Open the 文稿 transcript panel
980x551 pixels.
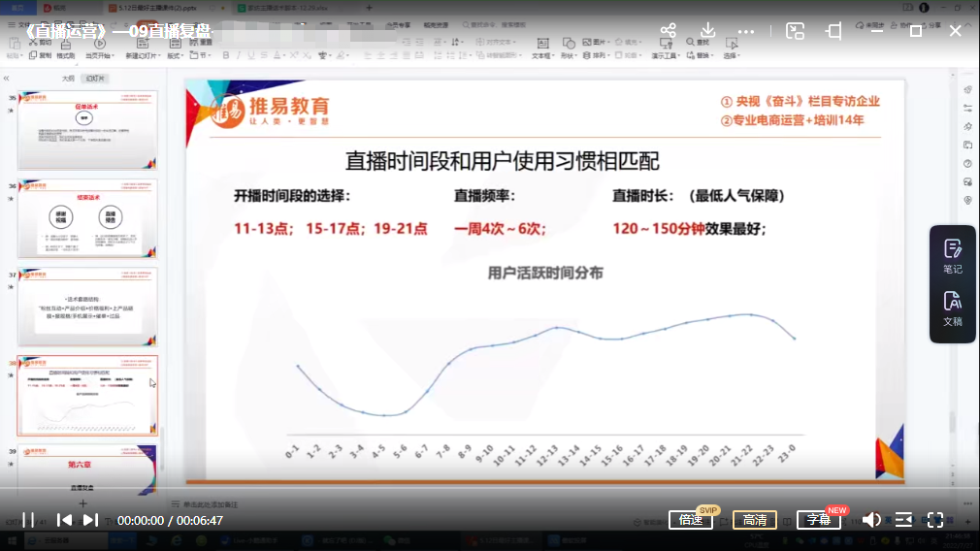(953, 308)
